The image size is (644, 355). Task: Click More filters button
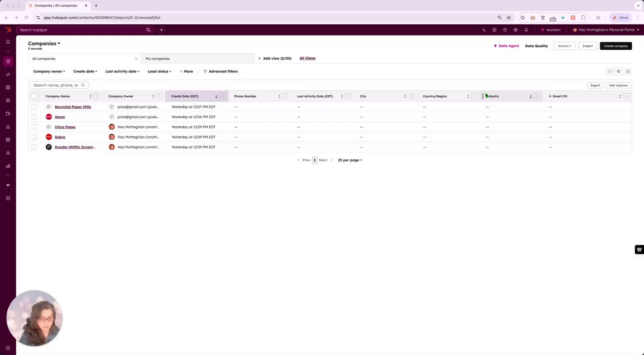point(186,71)
